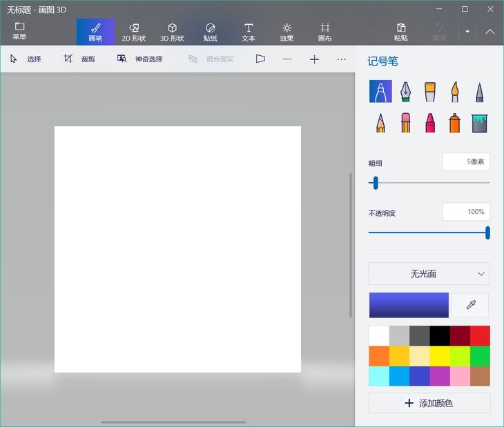Screen dimensions: 504x427
Task: Choose the black color swatch
Action: point(440,336)
